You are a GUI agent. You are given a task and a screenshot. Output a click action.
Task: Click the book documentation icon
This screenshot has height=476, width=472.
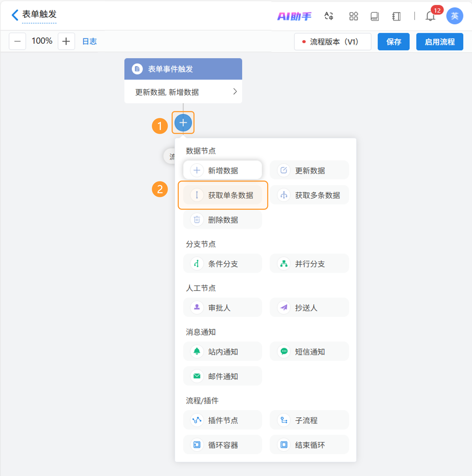pos(374,17)
